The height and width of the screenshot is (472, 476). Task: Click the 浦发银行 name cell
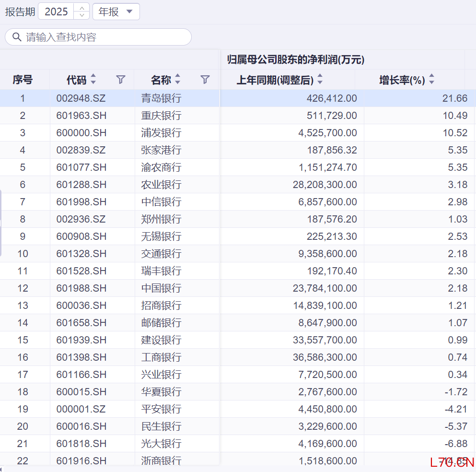(x=161, y=133)
